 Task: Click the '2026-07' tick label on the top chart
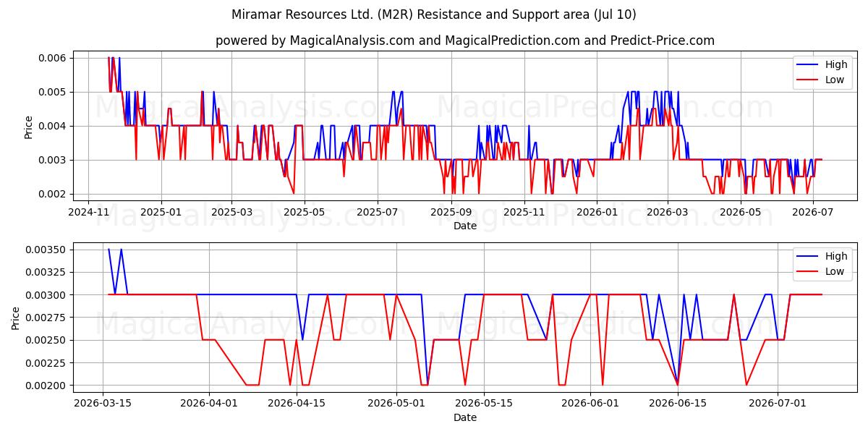[812, 213]
